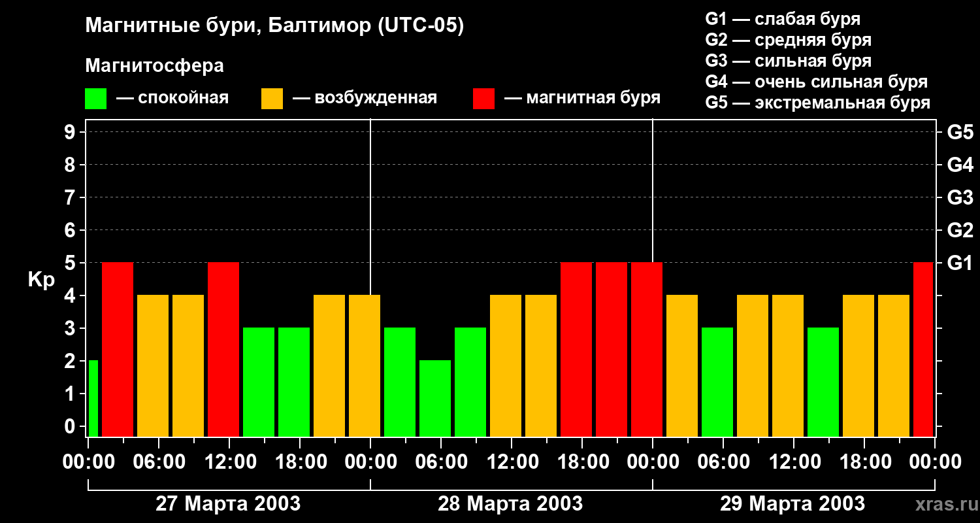Select the 'Магнитосфера' legend heading
980x523 pixels.
(x=154, y=66)
